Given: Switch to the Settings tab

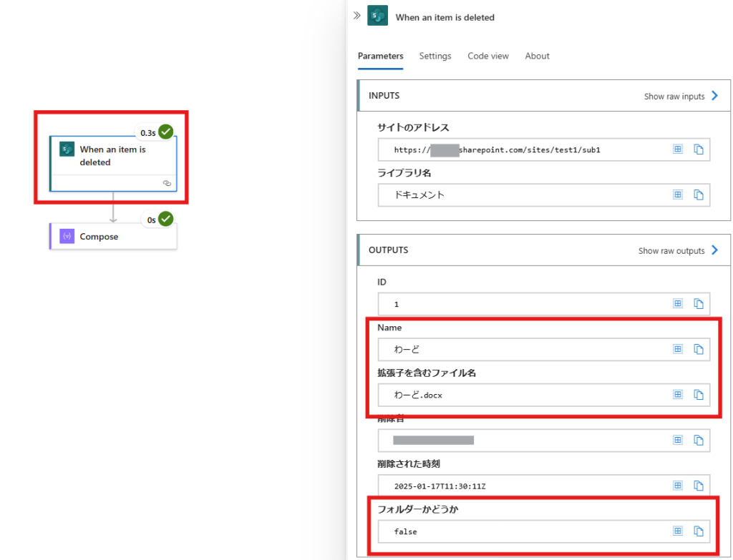Looking at the screenshot, I should 435,56.
